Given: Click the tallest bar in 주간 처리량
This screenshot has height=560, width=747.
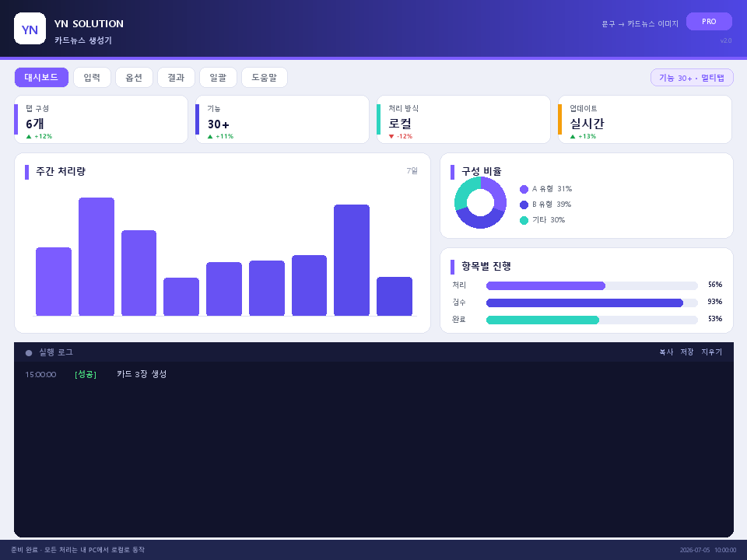Looking at the screenshot, I should 96,256.
